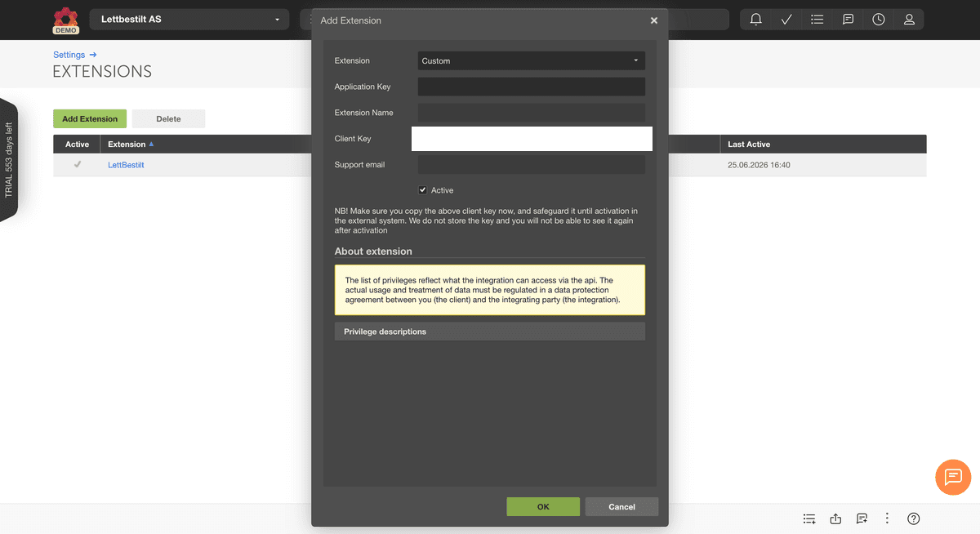Click the add-note icon in bottom bar

[862, 518]
